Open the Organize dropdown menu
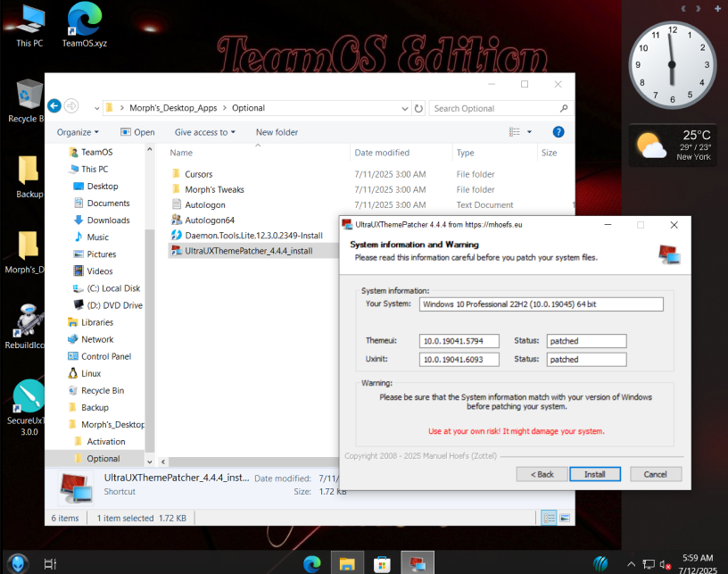Viewport: 728px width, 574px height. [x=78, y=132]
